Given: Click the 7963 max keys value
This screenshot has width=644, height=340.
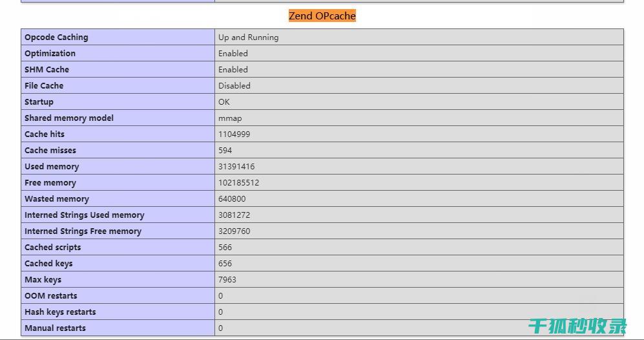Looking at the screenshot, I should 227,280.
